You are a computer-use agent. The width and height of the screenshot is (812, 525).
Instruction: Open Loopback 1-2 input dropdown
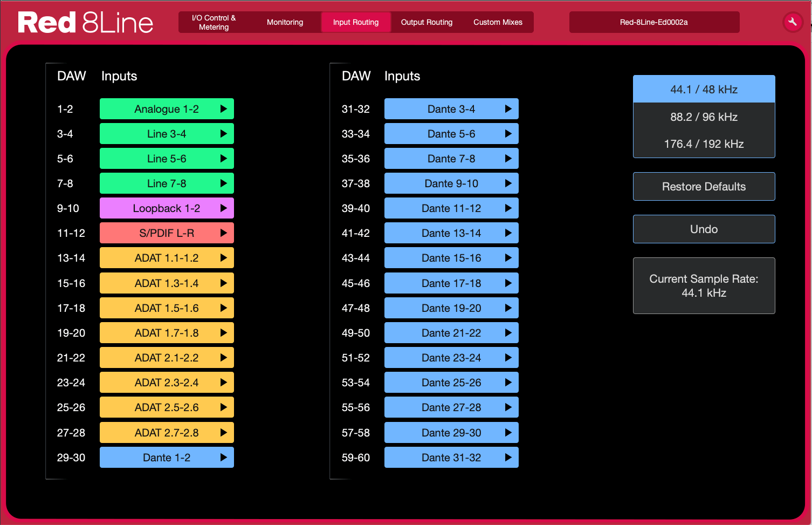coord(167,208)
